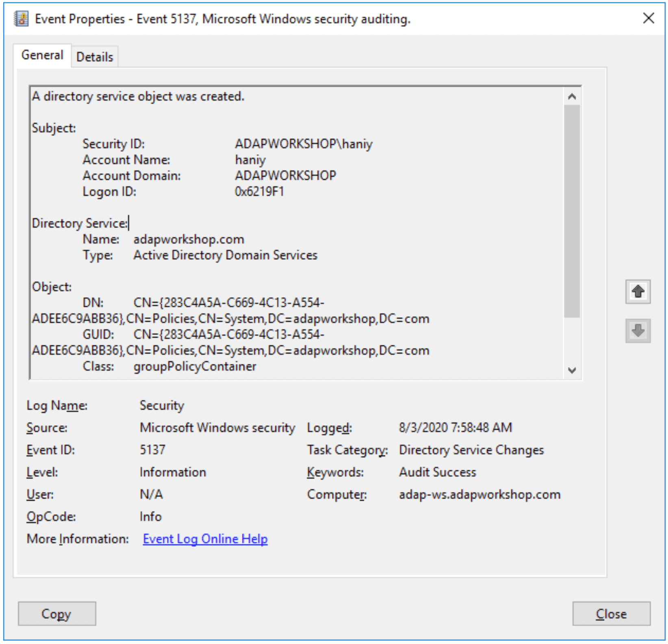This screenshot has height=644, width=668.
Task: Select the Account Domain value ADAPWORKSHOP
Action: point(285,176)
